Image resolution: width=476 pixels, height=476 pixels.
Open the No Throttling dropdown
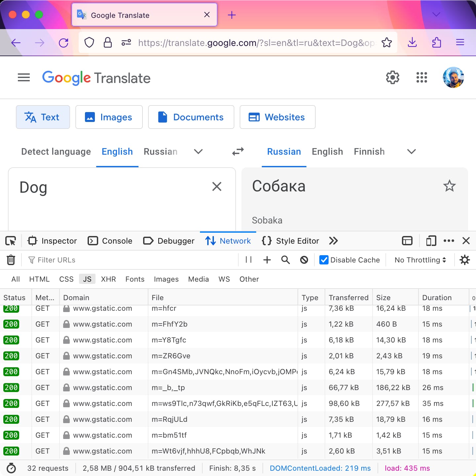click(x=419, y=260)
